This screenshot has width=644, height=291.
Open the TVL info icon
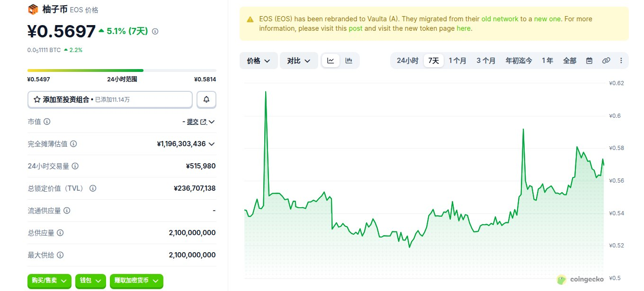[93, 188]
